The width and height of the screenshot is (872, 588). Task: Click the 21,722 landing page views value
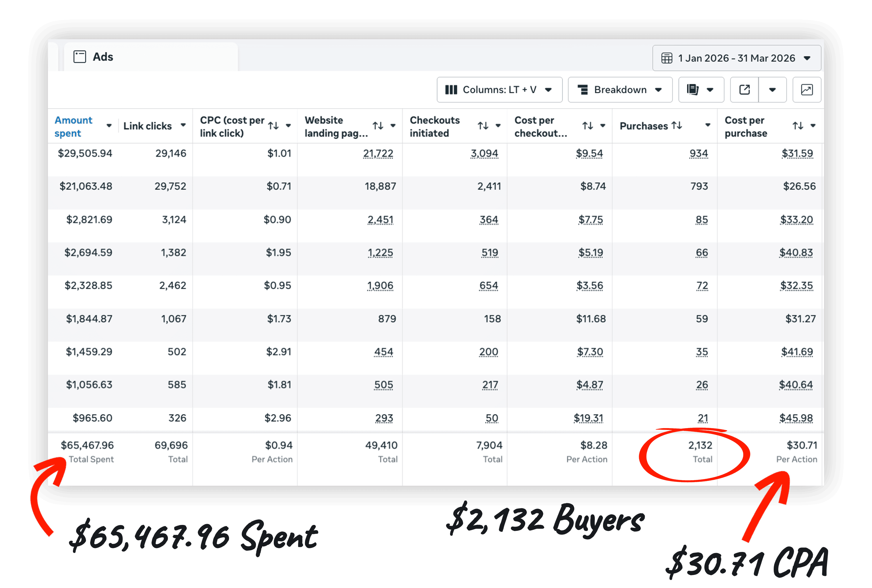click(378, 153)
